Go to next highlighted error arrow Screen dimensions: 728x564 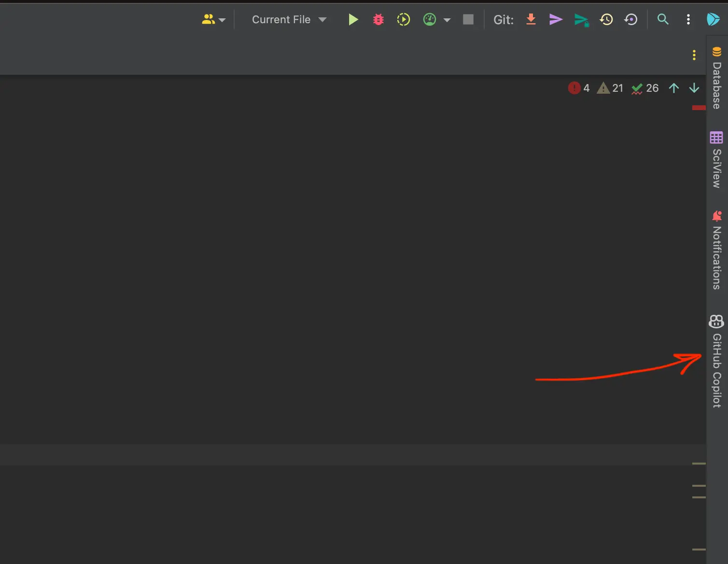click(694, 88)
